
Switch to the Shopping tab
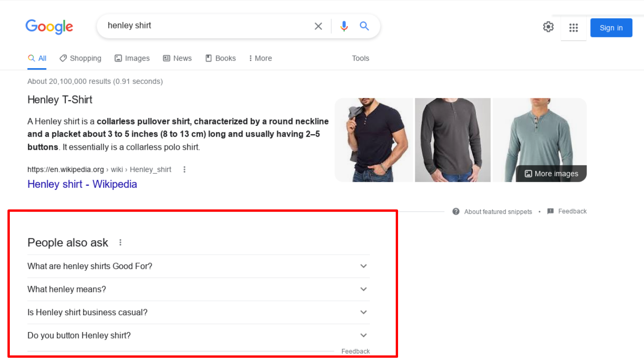pos(80,58)
